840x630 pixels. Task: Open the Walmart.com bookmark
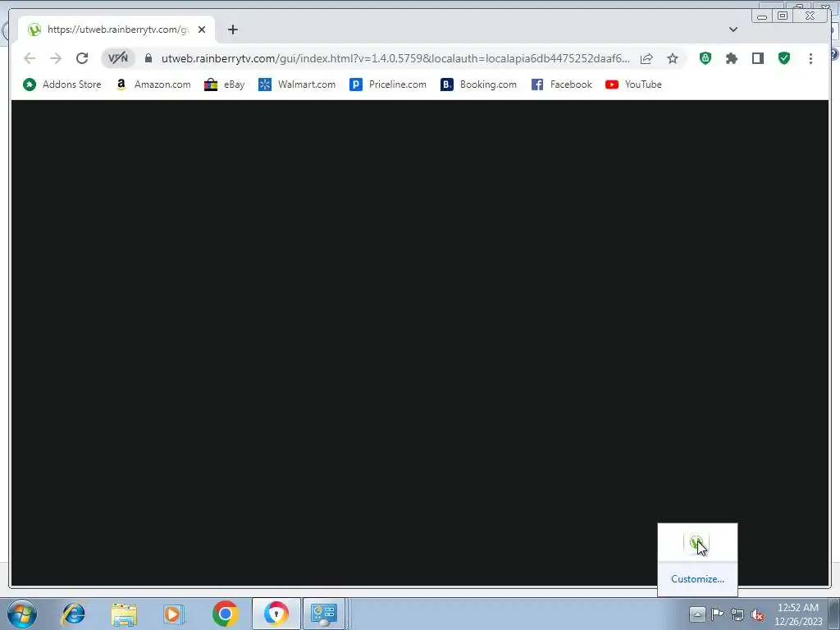(x=297, y=84)
